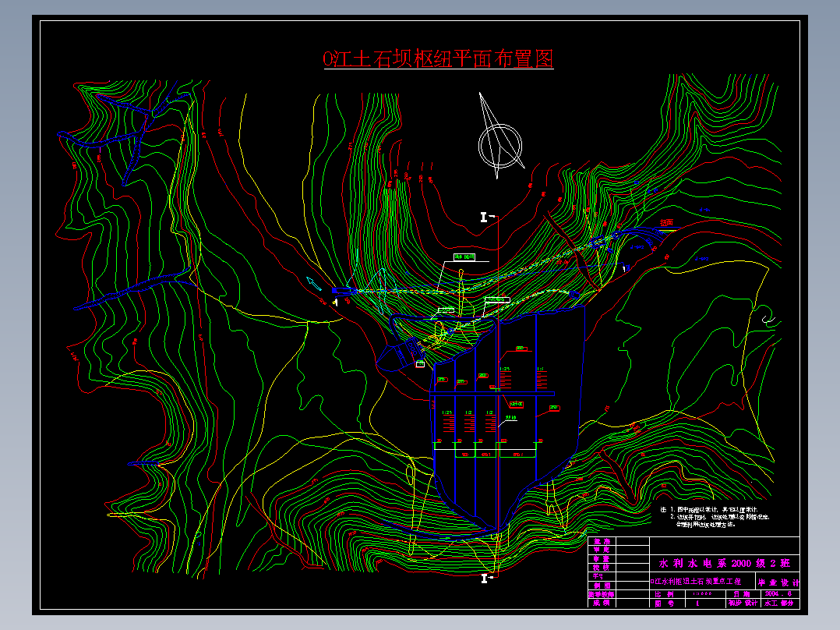Select the upper I– section line marker
The height and width of the screenshot is (630, 840).
[487, 217]
